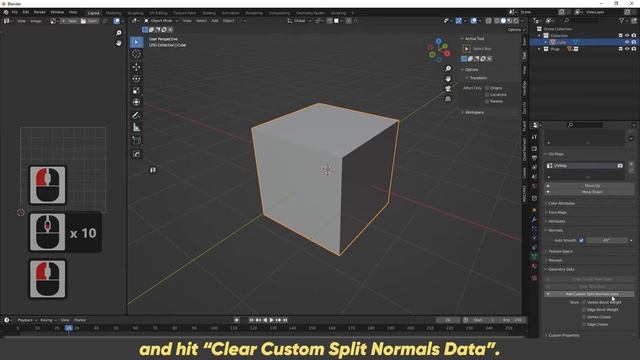Toggle the camera view icon in viewport
The height and width of the screenshot is (360, 640).
click(x=448, y=89)
